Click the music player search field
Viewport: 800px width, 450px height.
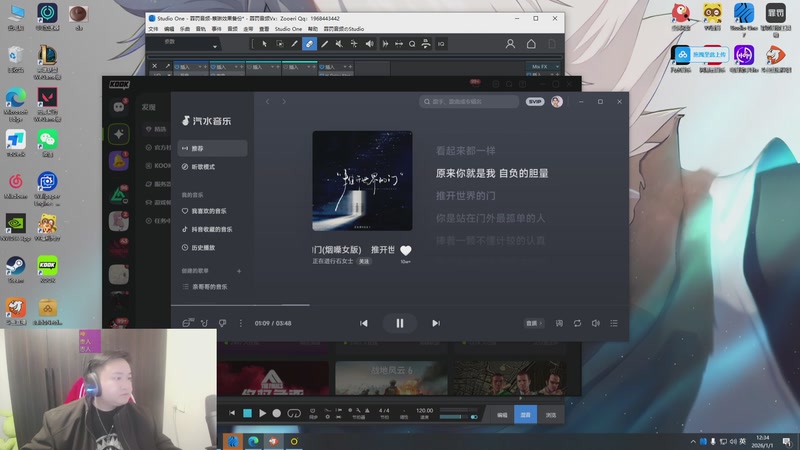point(469,102)
